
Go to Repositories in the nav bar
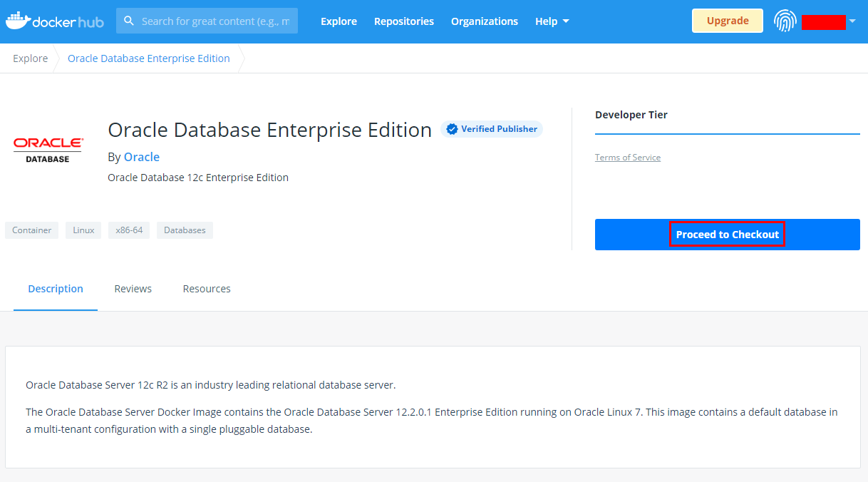[404, 21]
